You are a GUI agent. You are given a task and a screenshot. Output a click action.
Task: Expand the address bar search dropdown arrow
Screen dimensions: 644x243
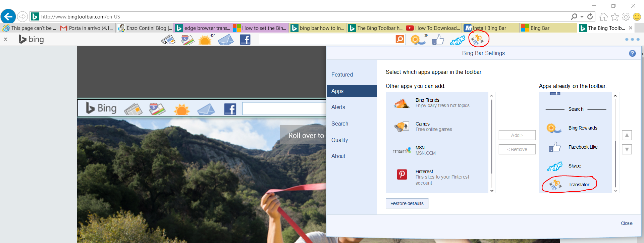[x=582, y=17]
